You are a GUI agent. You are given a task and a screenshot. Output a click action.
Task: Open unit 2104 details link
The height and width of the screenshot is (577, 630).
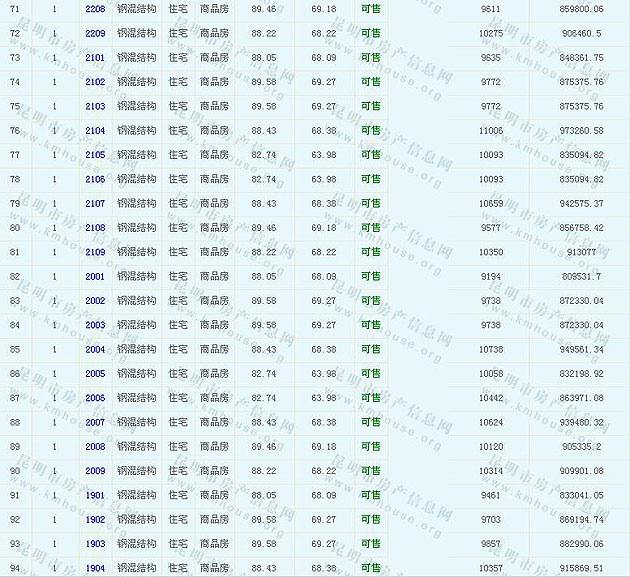(x=95, y=131)
